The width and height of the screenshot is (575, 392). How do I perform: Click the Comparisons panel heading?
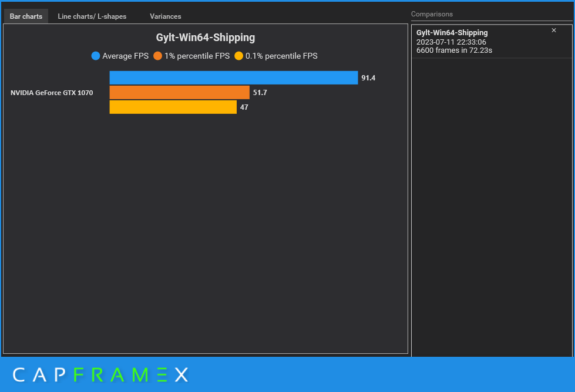pos(432,14)
